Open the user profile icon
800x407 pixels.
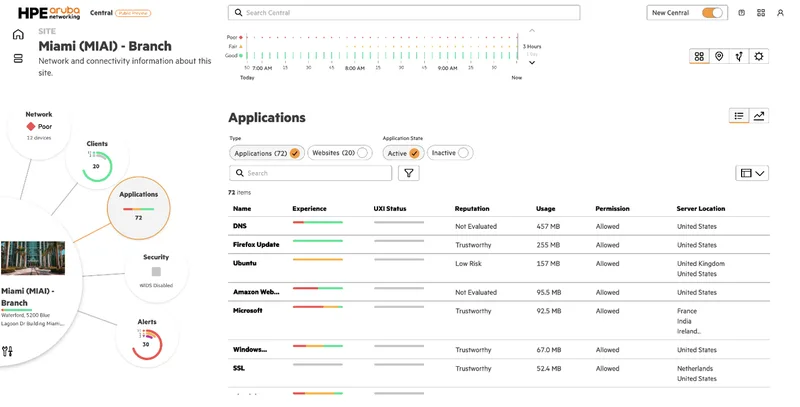point(780,13)
